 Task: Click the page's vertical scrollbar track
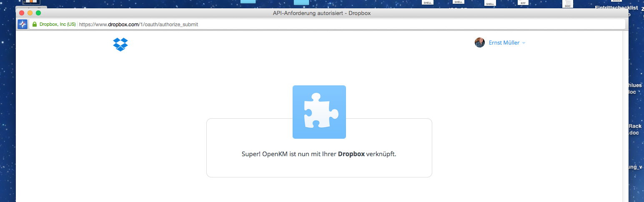coord(625,117)
